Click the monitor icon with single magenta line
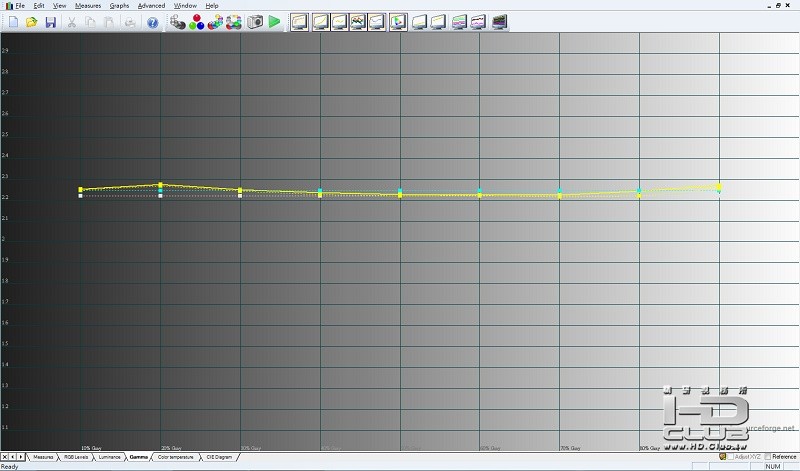Screen dimensions: 800x471 pyautogui.click(x=479, y=22)
